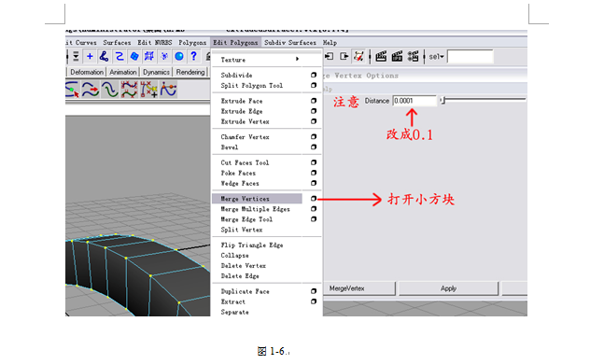Switch to the Rendering shelf tab
Image resolution: width=590 pixels, height=364 pixels.
click(x=190, y=72)
